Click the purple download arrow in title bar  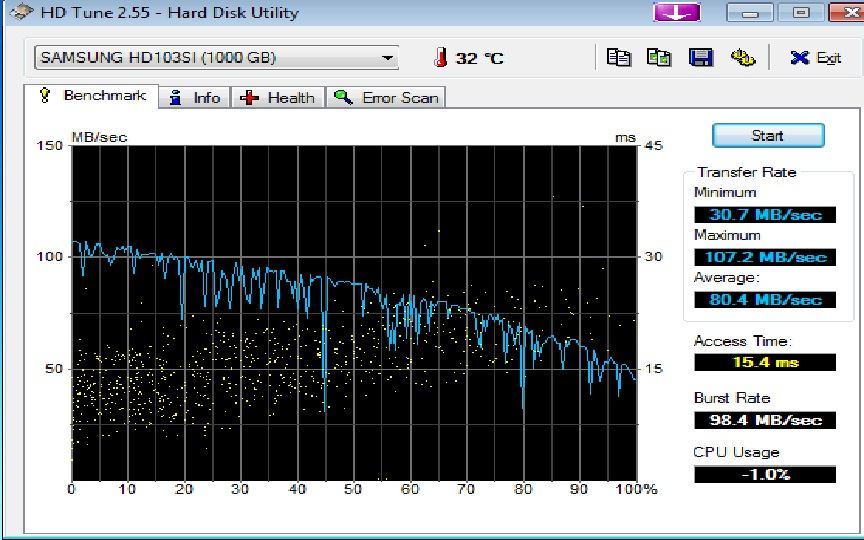click(676, 12)
